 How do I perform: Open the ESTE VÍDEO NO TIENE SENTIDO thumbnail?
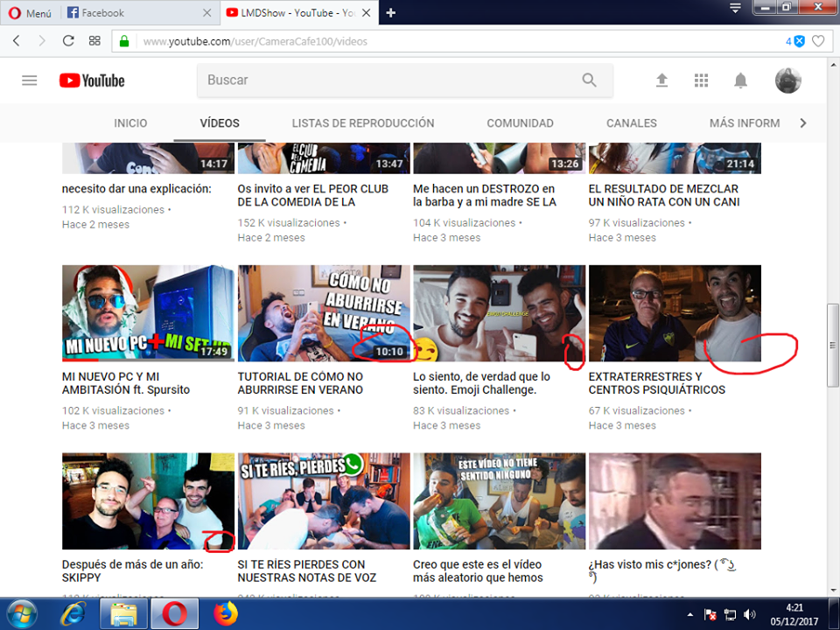pyautogui.click(x=500, y=500)
